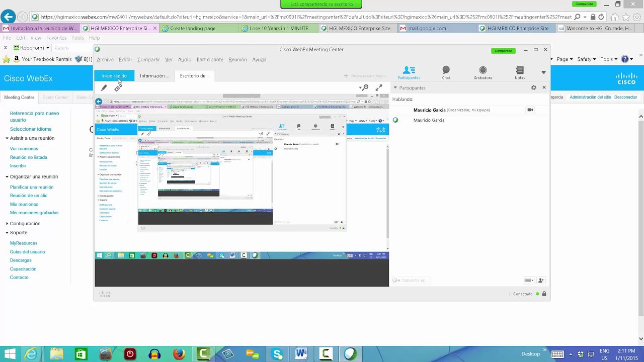Image resolution: width=644 pixels, height=362 pixels.
Task: Open the browser Page dropdown
Action: click(x=565, y=59)
